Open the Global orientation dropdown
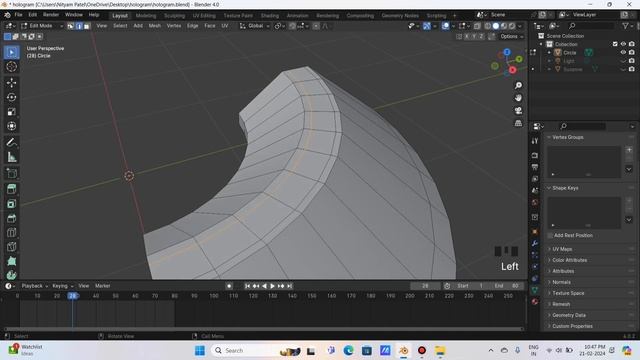640x360 pixels. point(254,26)
